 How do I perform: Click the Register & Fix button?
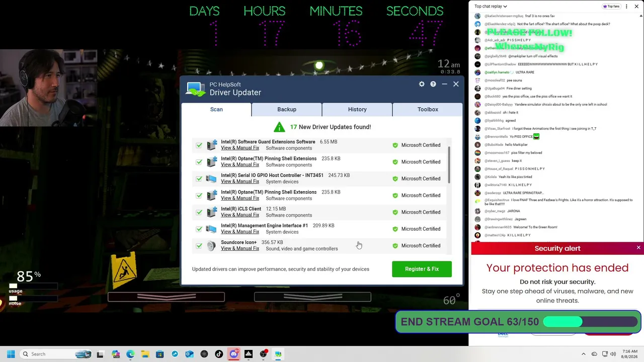422,269
